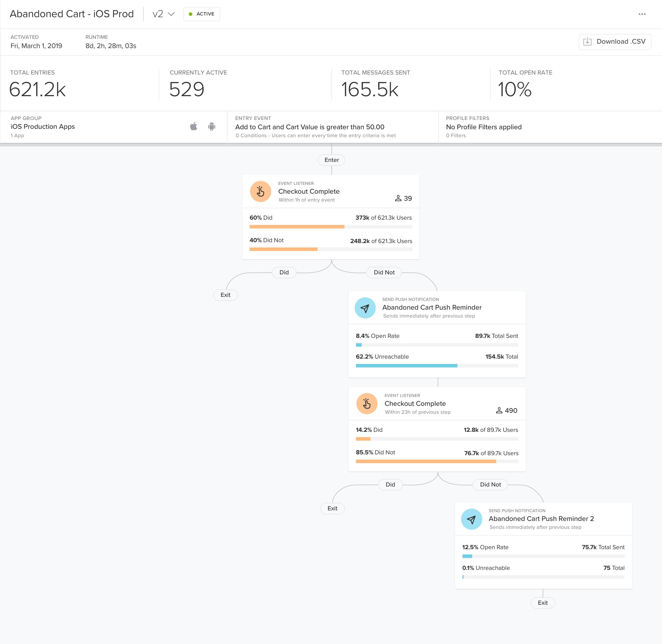Click user count icon showing 490

coord(499,410)
